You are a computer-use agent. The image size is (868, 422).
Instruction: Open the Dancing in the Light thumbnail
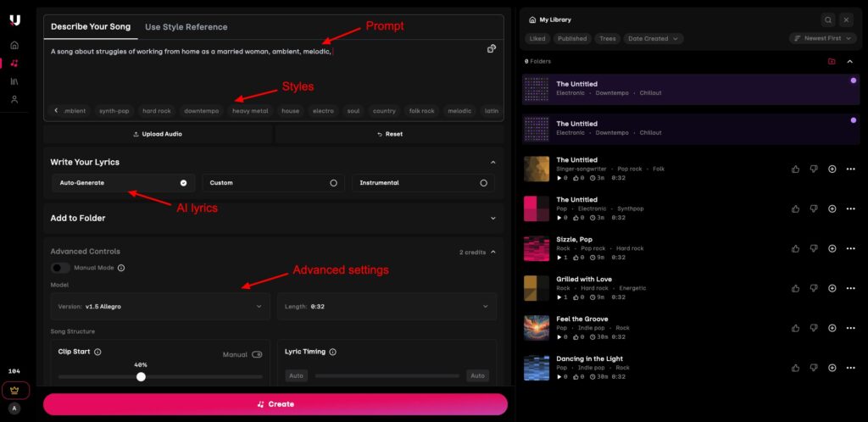coord(537,368)
